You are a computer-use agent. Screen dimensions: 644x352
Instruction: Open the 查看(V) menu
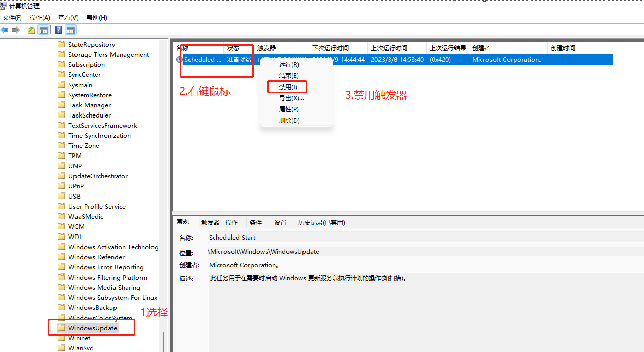pos(68,17)
